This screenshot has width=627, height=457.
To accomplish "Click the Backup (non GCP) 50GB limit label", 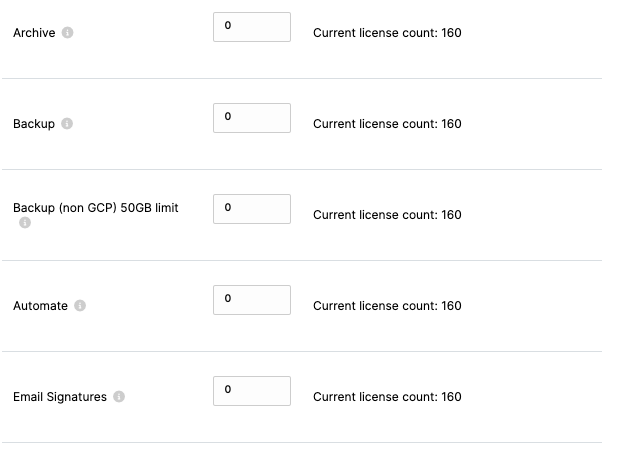I will 96,208.
